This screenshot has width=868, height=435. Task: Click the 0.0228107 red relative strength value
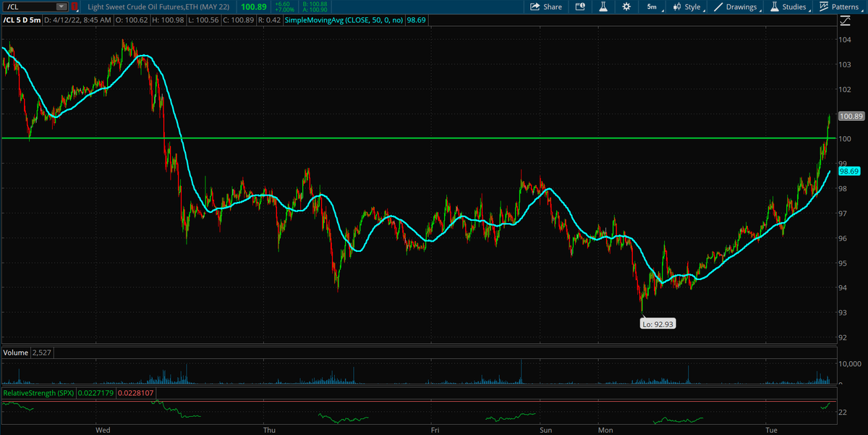tap(137, 393)
